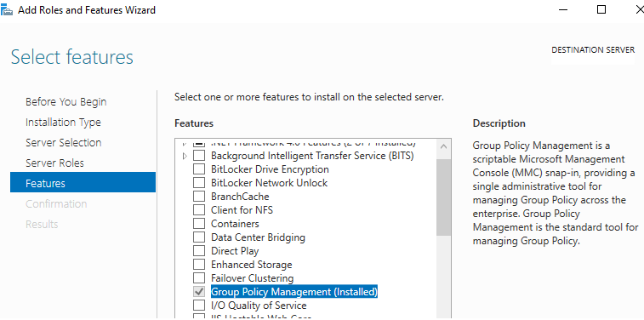The image size is (644, 320).
Task: Click the wizard icon in title bar
Action: click(x=7, y=10)
